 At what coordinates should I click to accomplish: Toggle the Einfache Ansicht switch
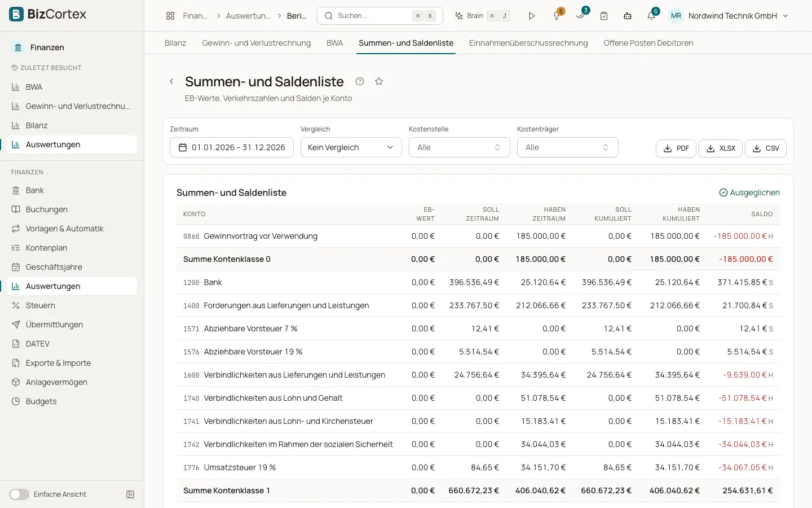pos(19,494)
